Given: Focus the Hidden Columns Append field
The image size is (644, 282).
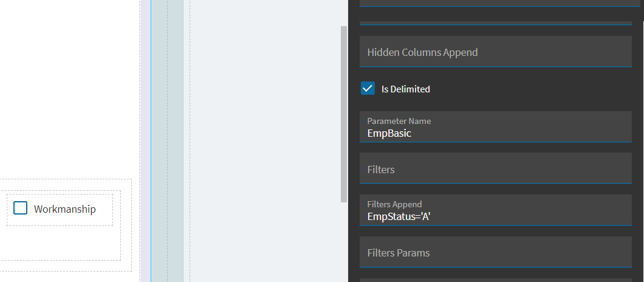Looking at the screenshot, I should pyautogui.click(x=495, y=52).
